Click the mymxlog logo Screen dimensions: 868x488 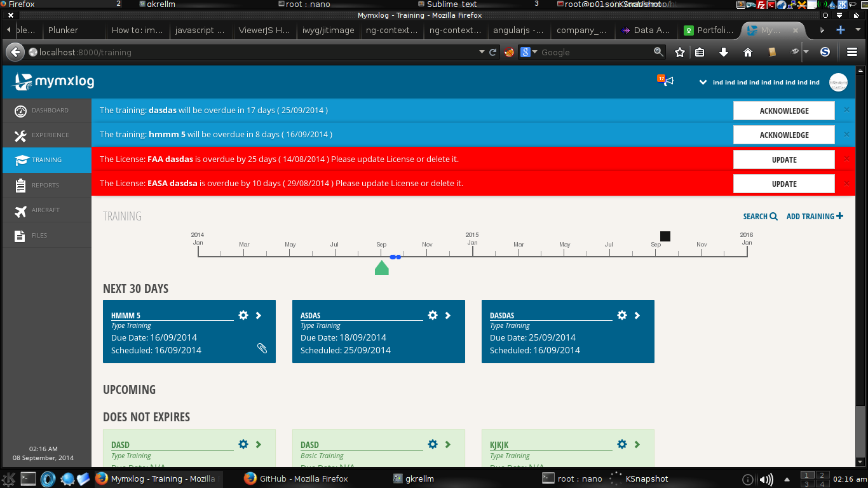[x=53, y=81]
